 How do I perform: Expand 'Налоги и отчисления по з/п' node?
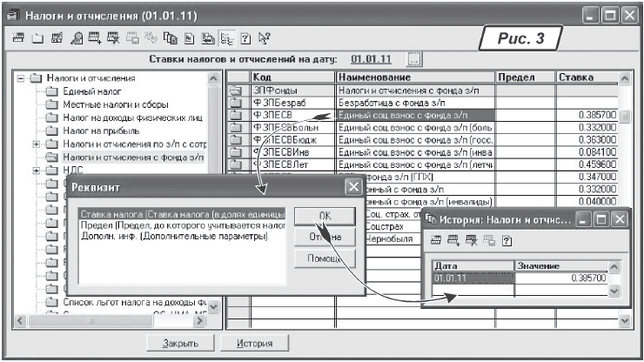pyautogui.click(x=36, y=144)
